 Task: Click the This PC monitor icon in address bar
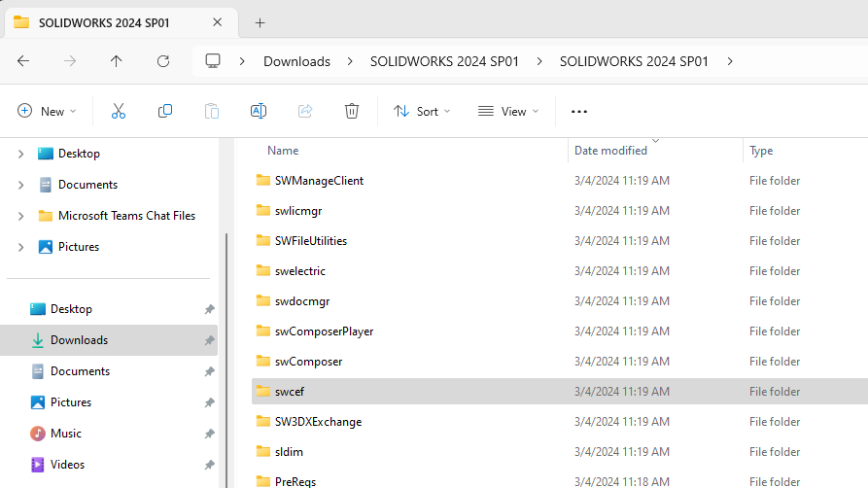click(x=213, y=61)
